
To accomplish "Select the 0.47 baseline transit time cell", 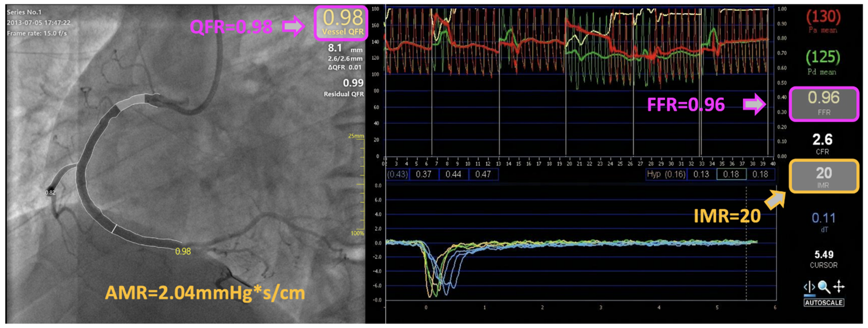I will (483, 174).
